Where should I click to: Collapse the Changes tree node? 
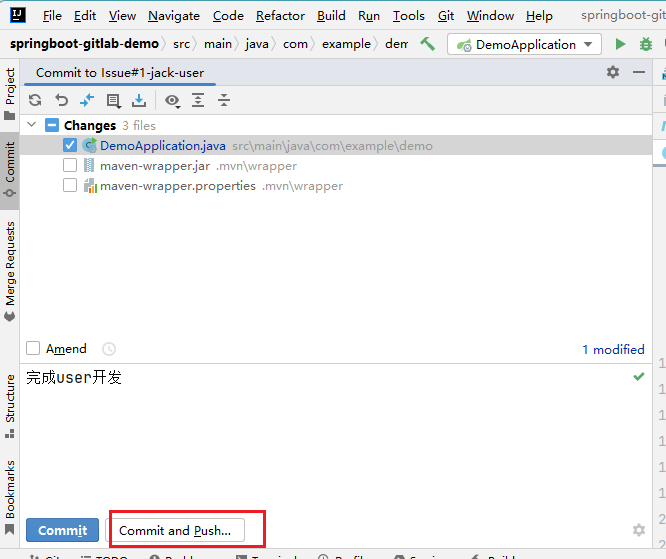(31, 124)
